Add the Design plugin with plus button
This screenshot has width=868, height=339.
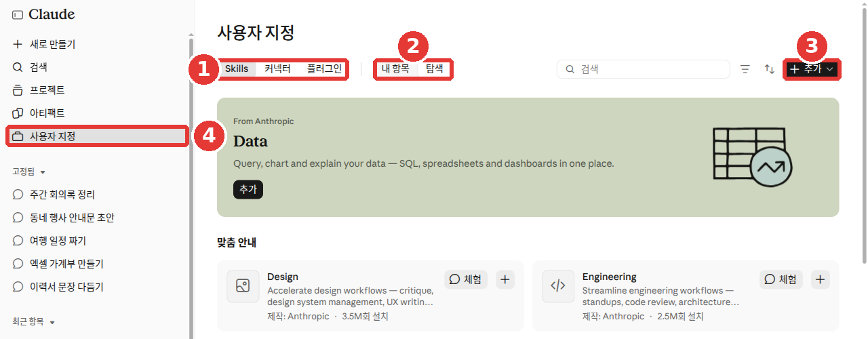tap(505, 279)
